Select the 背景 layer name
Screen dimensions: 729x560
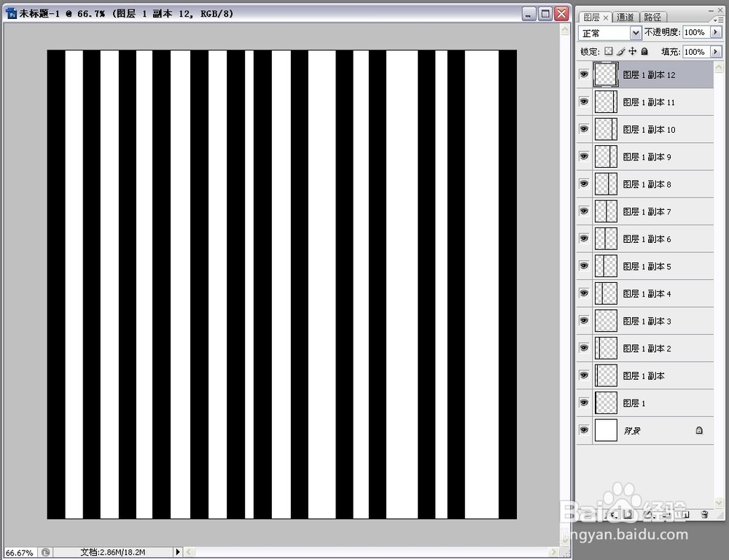[x=632, y=431]
